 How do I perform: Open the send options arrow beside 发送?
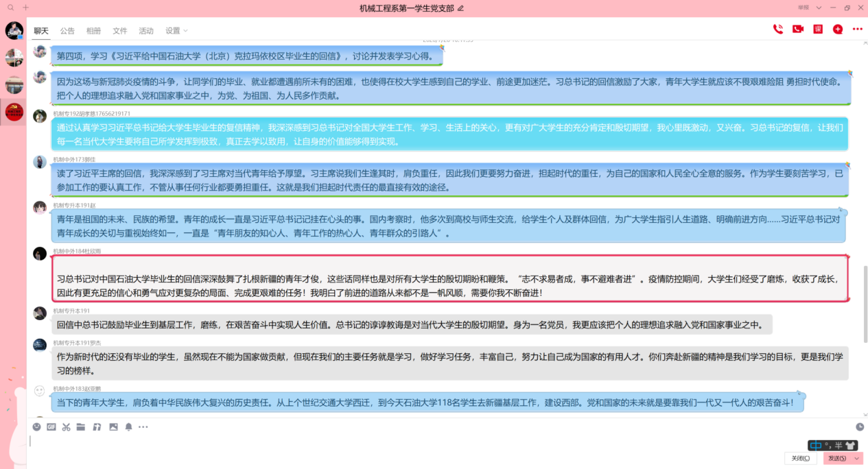pyautogui.click(x=856, y=459)
